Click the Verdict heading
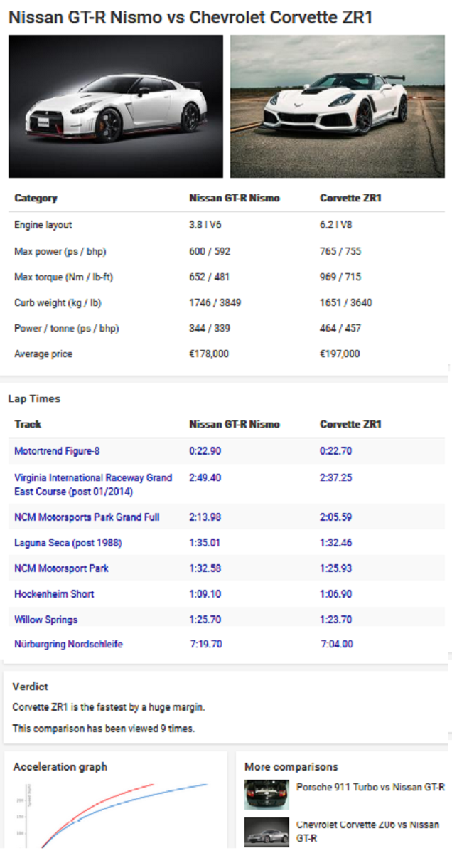Image resolution: width=452 pixels, height=868 pixels. point(31,687)
